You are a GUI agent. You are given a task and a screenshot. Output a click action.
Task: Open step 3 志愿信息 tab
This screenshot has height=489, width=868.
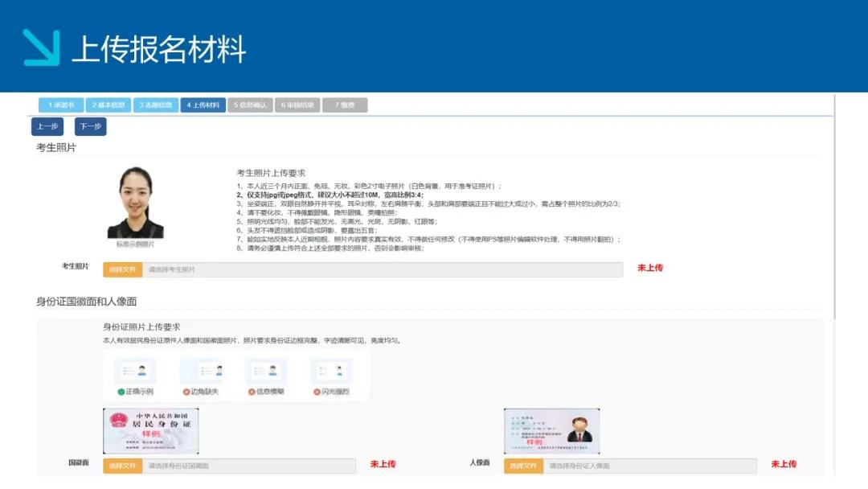[x=155, y=105]
